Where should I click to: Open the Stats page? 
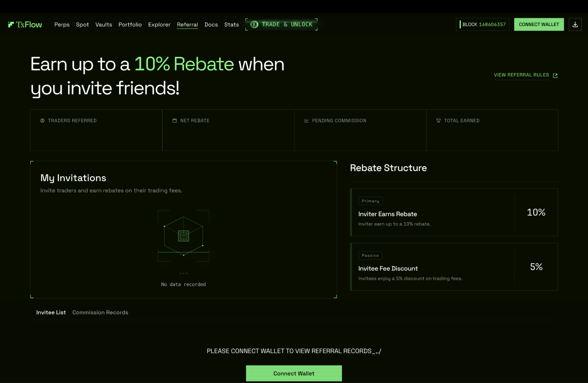[232, 25]
